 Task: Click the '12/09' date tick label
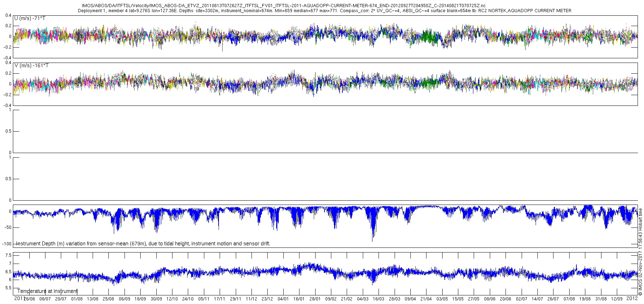pyautogui.click(x=616, y=299)
